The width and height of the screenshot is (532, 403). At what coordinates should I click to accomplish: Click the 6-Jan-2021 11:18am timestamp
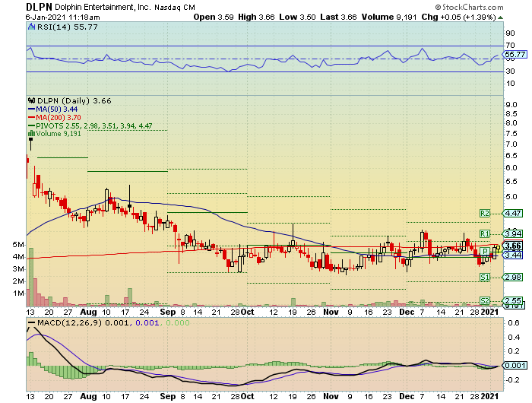pos(63,17)
